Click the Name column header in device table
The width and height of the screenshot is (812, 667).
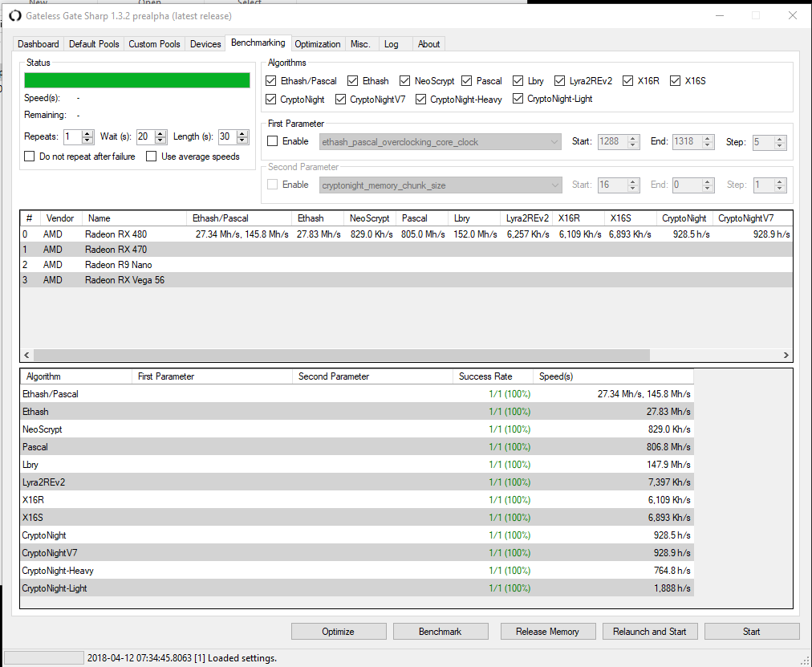point(134,218)
